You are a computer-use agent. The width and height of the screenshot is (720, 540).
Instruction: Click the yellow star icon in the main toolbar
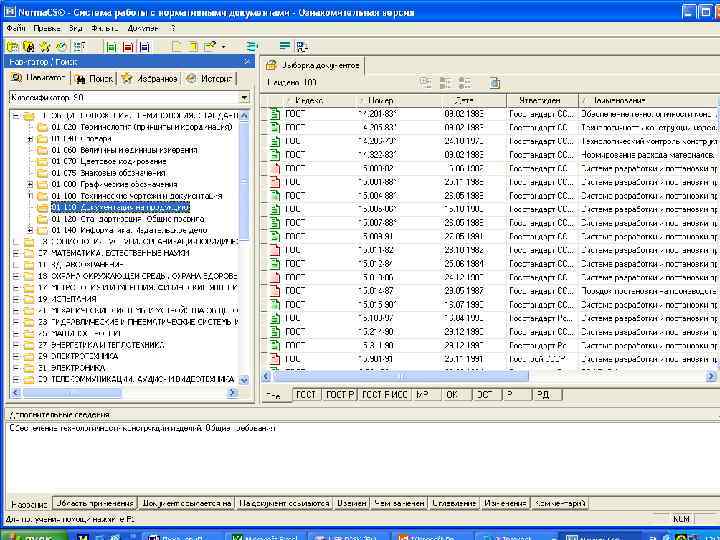[45, 46]
